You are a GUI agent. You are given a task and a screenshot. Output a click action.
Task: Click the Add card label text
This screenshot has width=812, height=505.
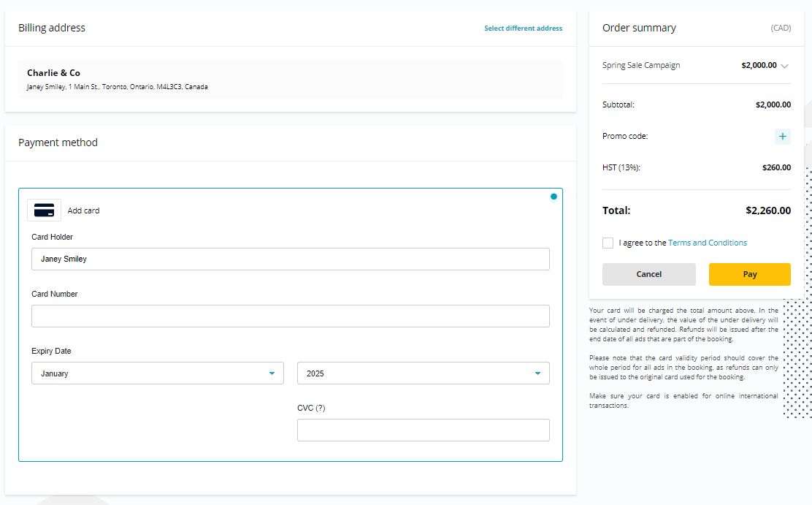point(83,210)
